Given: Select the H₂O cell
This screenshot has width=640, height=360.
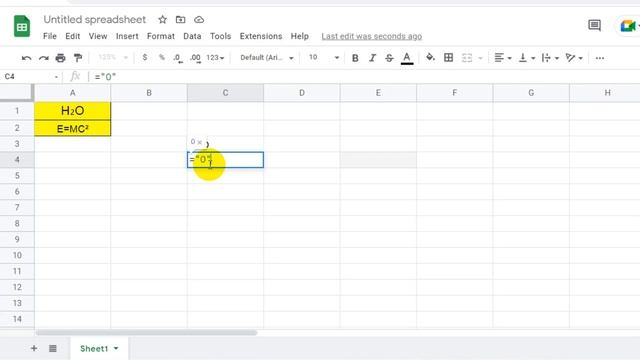Looking at the screenshot, I should click(73, 111).
